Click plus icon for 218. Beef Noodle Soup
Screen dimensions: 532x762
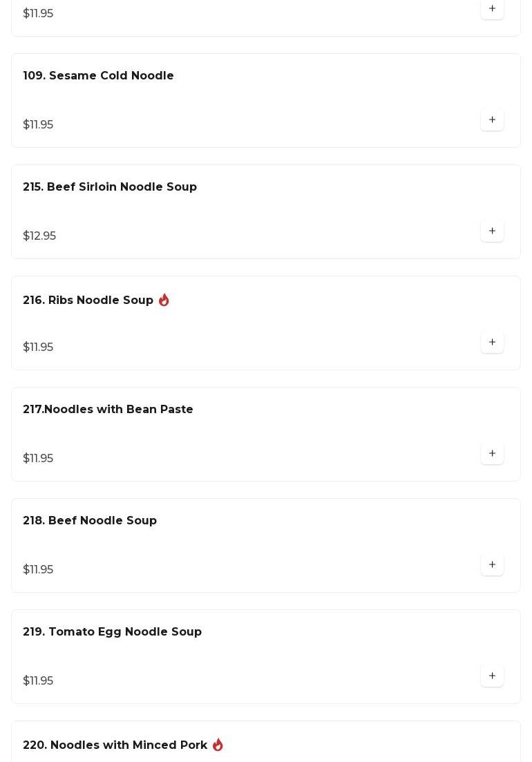pyautogui.click(x=492, y=565)
